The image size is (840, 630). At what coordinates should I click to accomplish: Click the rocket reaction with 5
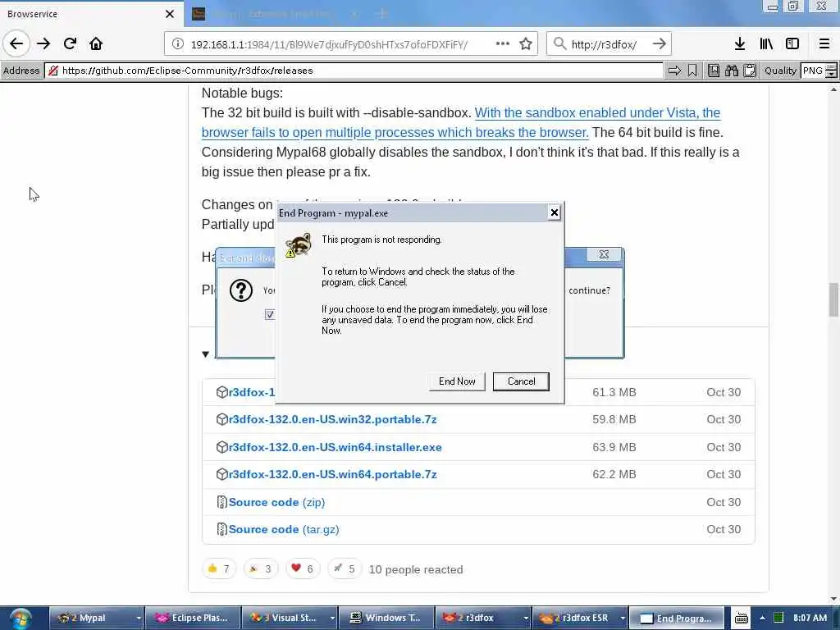point(344,568)
